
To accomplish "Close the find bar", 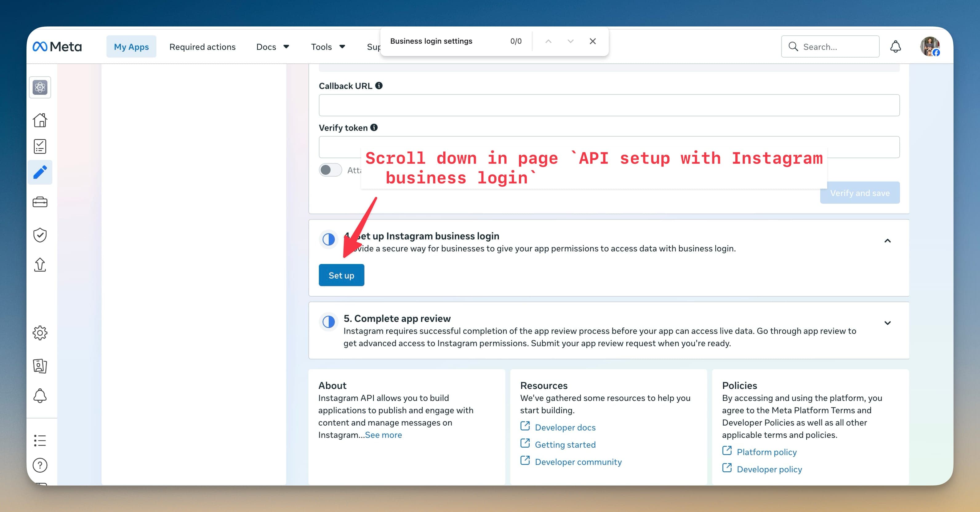I will [593, 41].
